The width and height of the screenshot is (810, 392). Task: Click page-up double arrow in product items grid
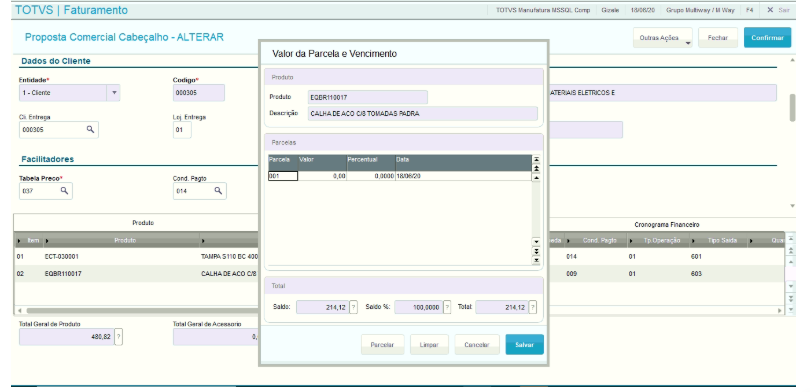790,250
